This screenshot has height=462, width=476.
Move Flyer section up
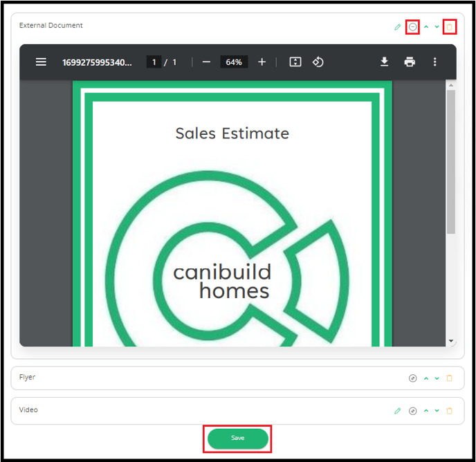pyautogui.click(x=426, y=378)
